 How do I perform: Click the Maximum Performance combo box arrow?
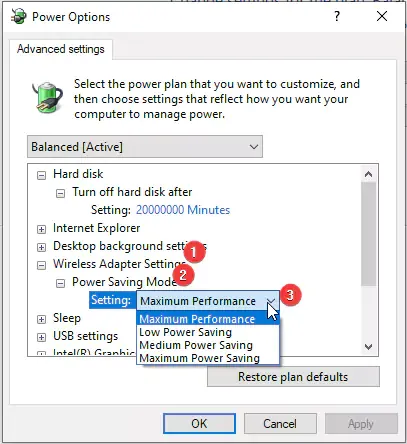point(271,301)
